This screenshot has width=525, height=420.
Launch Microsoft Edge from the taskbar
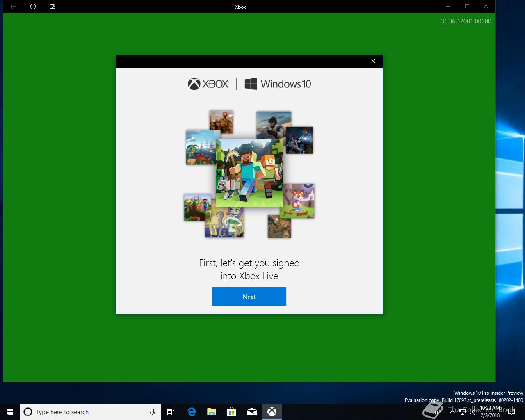coord(192,412)
